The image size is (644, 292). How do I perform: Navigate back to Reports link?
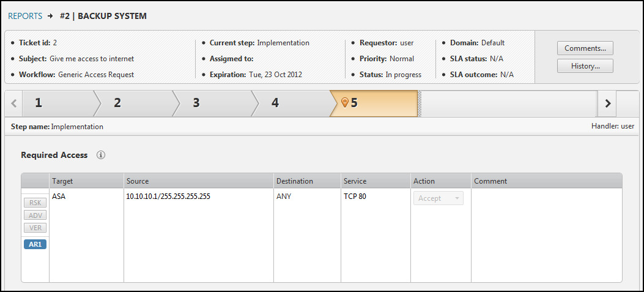click(x=25, y=16)
